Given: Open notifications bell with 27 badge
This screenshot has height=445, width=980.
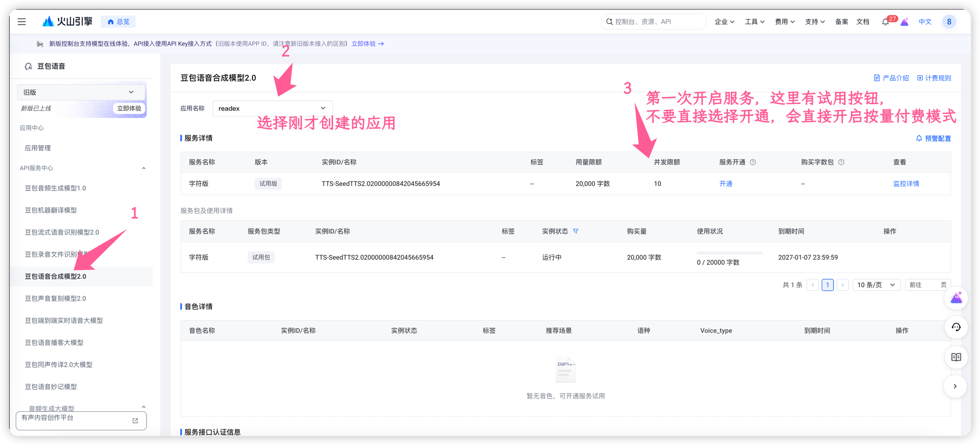Looking at the screenshot, I should [886, 22].
